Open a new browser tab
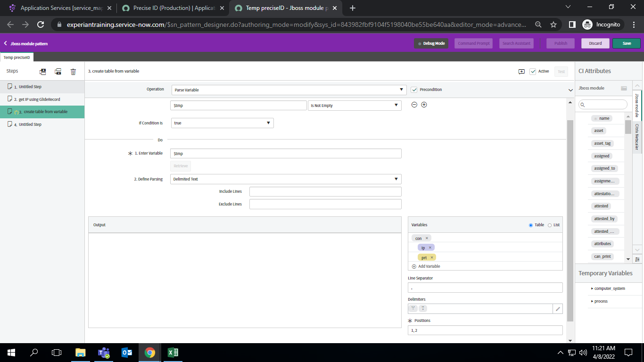The width and height of the screenshot is (644, 362). (353, 8)
